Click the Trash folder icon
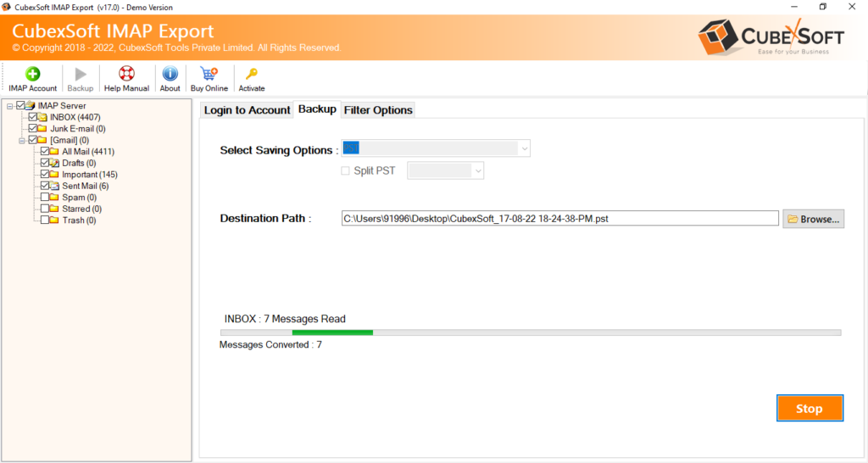868x463 pixels. pyautogui.click(x=54, y=220)
